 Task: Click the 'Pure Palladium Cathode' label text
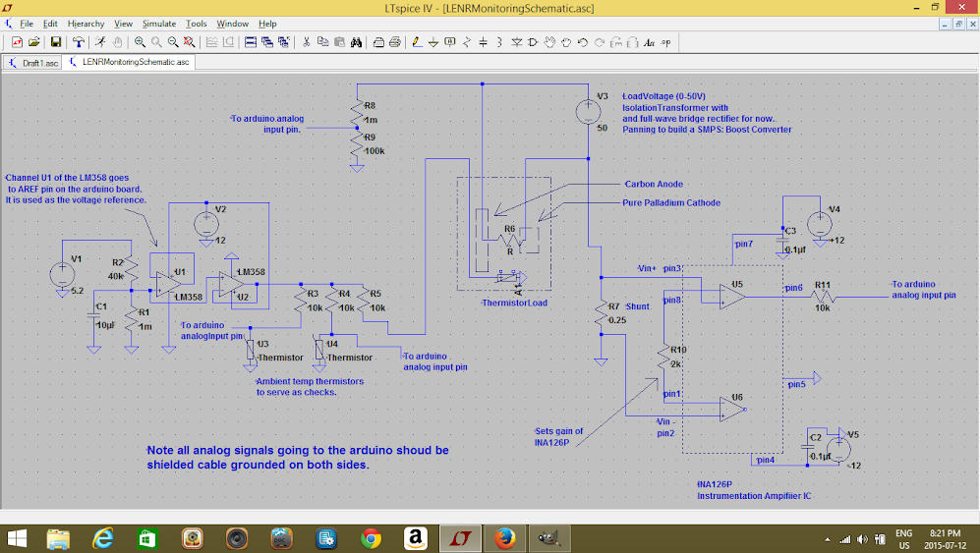[671, 202]
